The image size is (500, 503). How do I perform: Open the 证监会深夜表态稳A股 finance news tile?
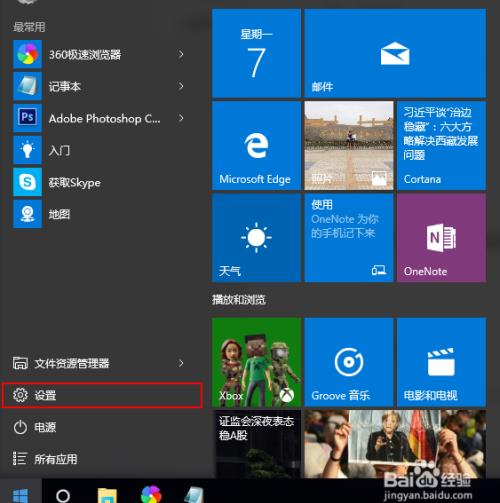[256, 444]
